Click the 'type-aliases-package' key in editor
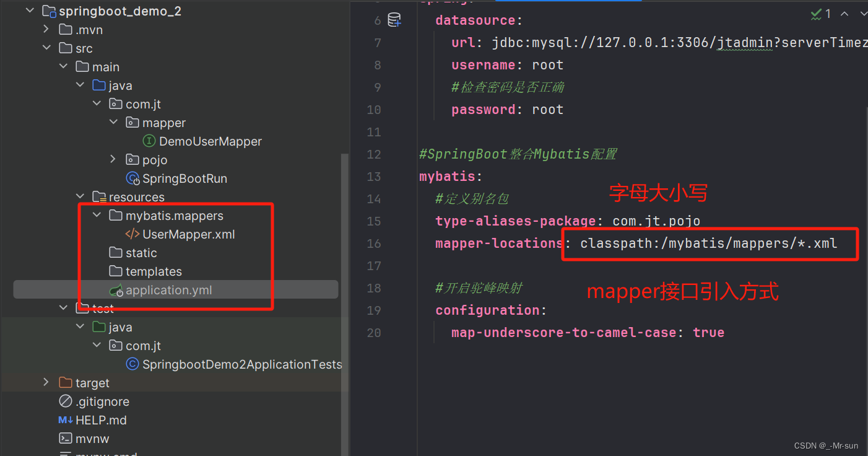 515,221
